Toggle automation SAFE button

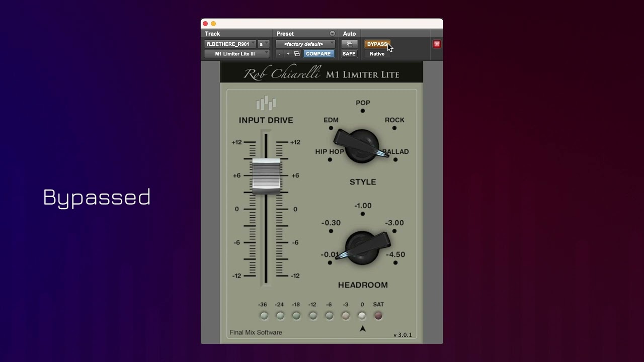(349, 54)
